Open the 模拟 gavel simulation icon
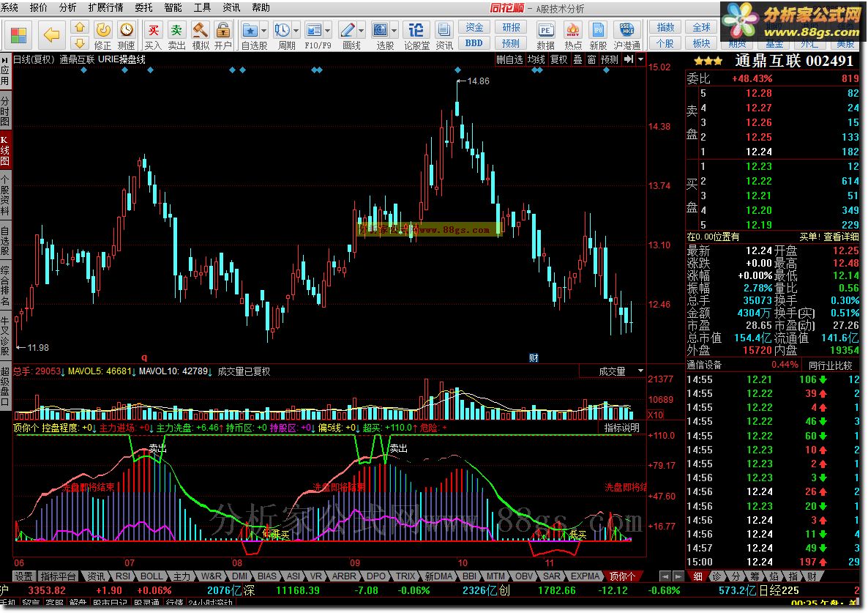This screenshot has height=613, width=868. tap(201, 30)
